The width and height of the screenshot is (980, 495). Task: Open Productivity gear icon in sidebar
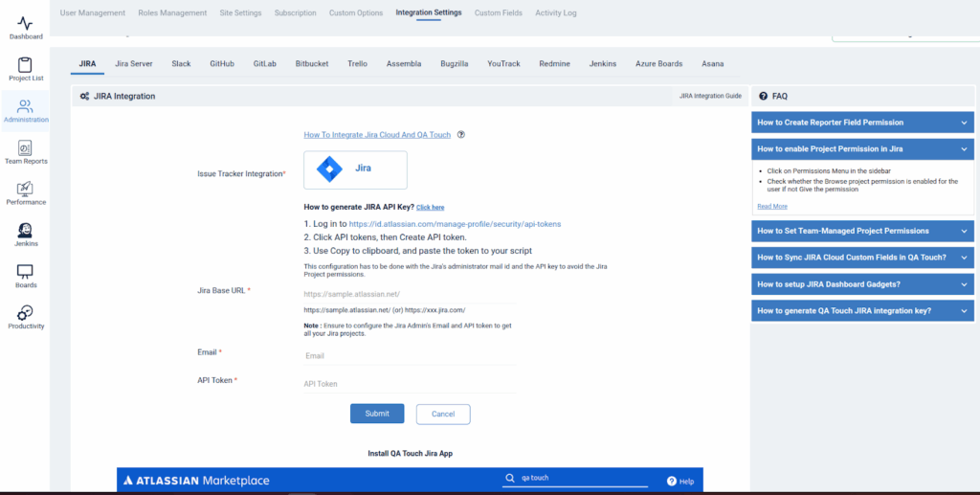(25, 312)
